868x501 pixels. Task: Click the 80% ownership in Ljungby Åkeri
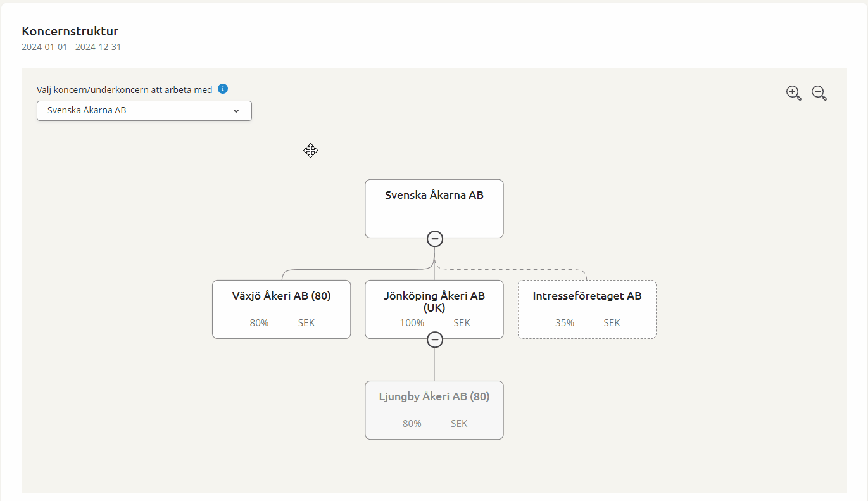(x=412, y=424)
